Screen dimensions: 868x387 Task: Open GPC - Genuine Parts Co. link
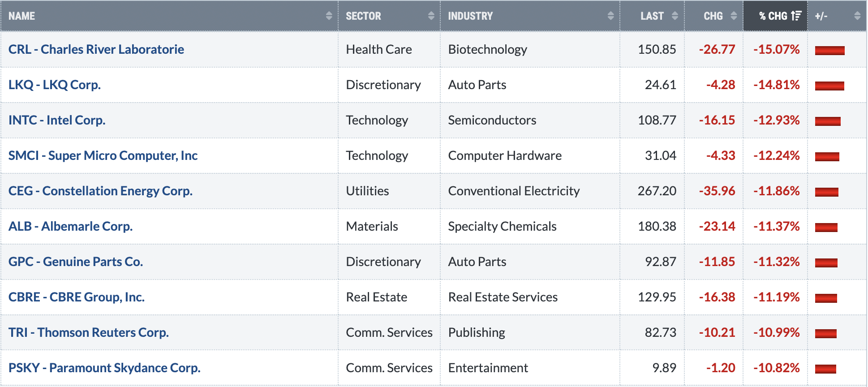(x=76, y=262)
